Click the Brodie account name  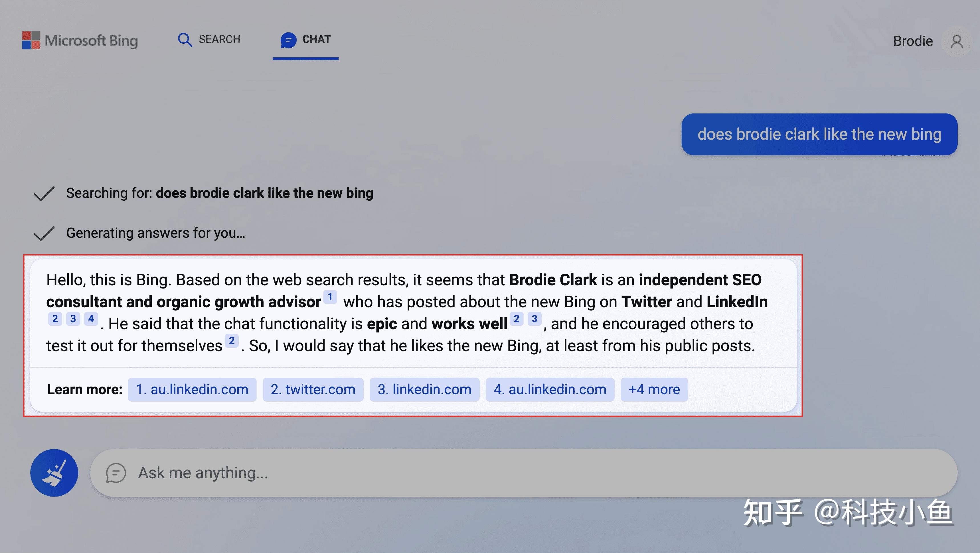pos(913,41)
